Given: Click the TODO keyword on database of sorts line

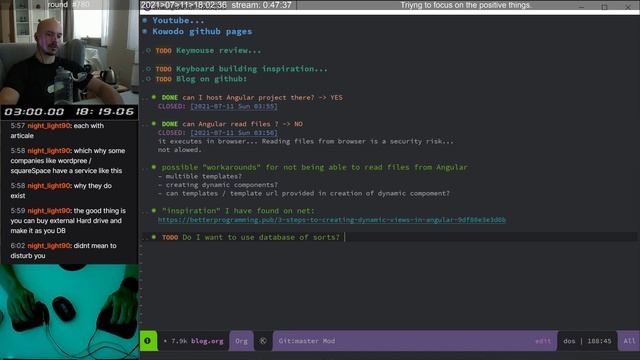Looking at the screenshot, I should point(170,237).
